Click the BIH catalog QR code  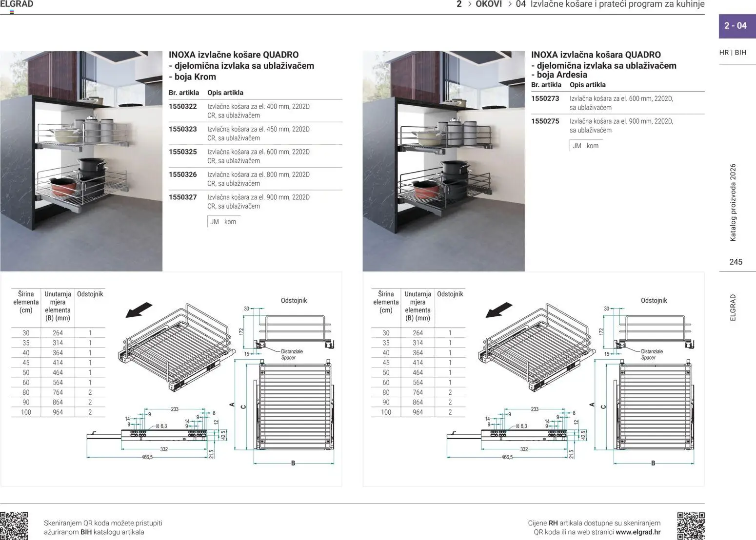pyautogui.click(x=14, y=525)
